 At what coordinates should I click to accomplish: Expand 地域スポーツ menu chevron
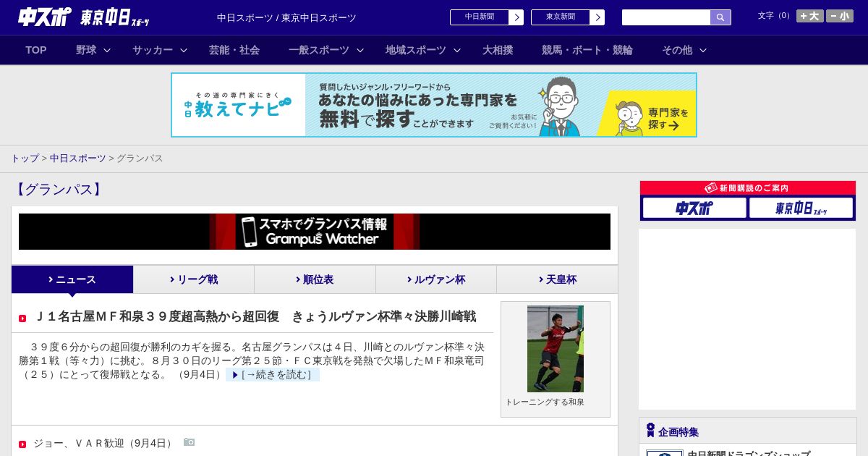tap(457, 51)
